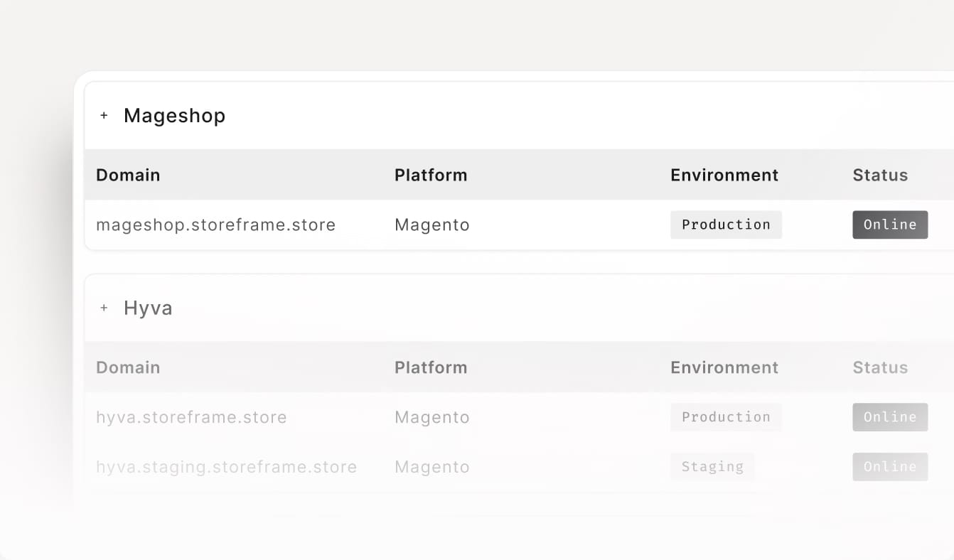Sort Hyva table by Domain header
This screenshot has width=954, height=560.
pos(128,367)
